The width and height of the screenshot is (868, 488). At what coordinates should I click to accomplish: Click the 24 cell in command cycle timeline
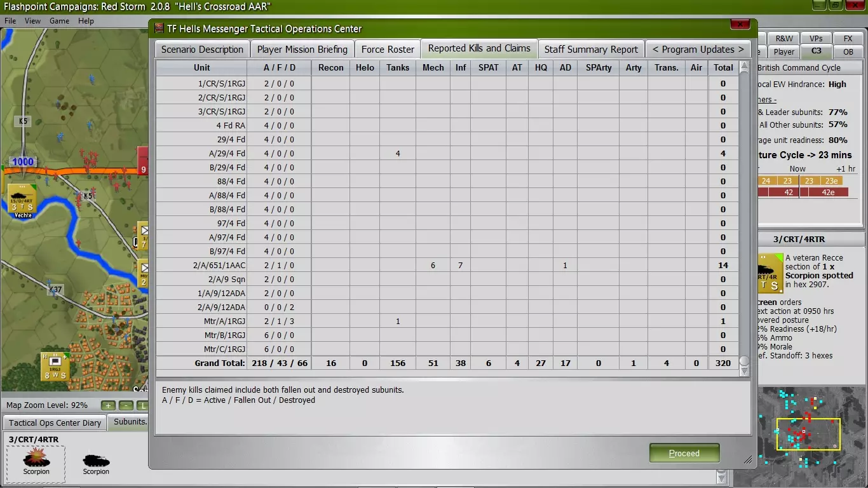(766, 181)
